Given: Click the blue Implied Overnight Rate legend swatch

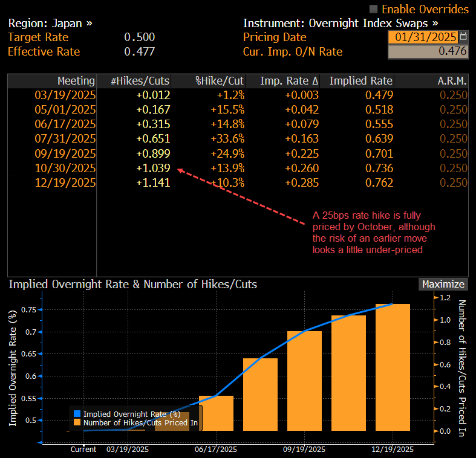Looking at the screenshot, I should pos(77,414).
